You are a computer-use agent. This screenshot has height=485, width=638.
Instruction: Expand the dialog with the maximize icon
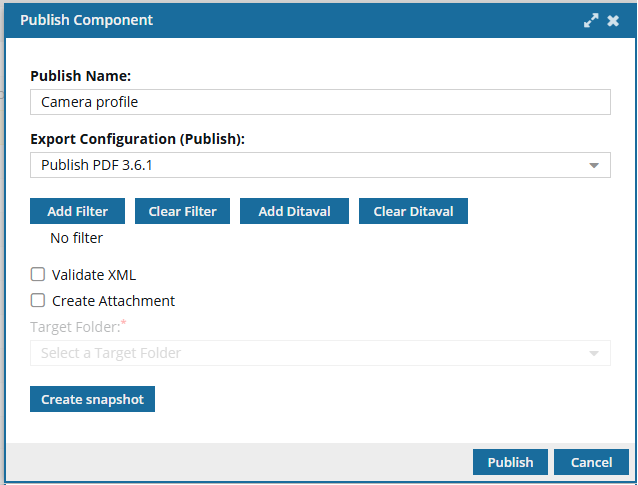click(x=592, y=20)
